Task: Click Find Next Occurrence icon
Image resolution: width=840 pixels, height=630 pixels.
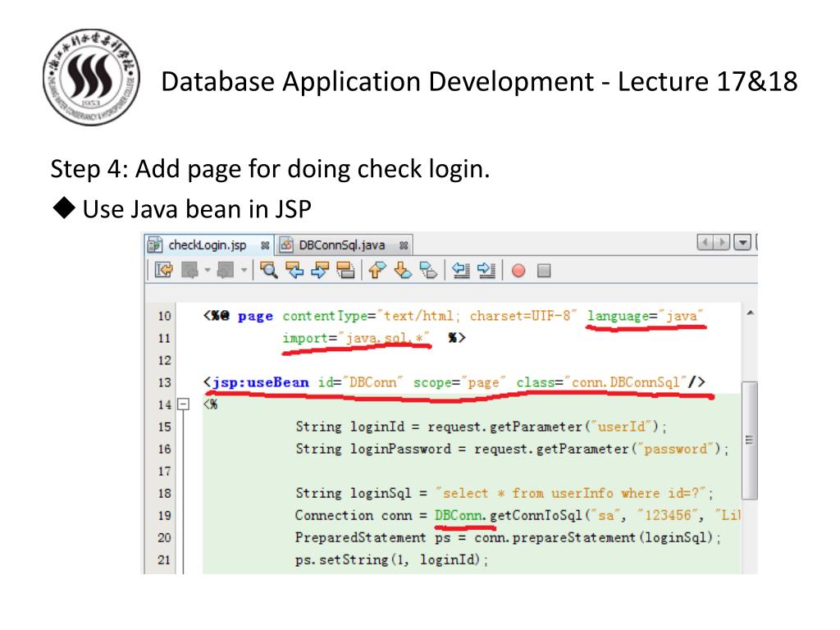Action: [x=319, y=270]
